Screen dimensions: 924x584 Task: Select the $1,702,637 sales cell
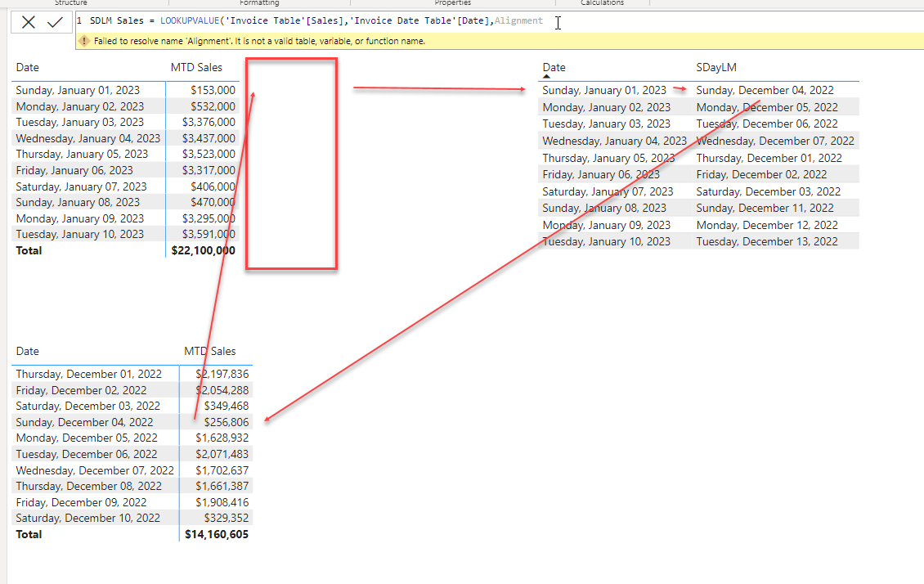point(222,471)
